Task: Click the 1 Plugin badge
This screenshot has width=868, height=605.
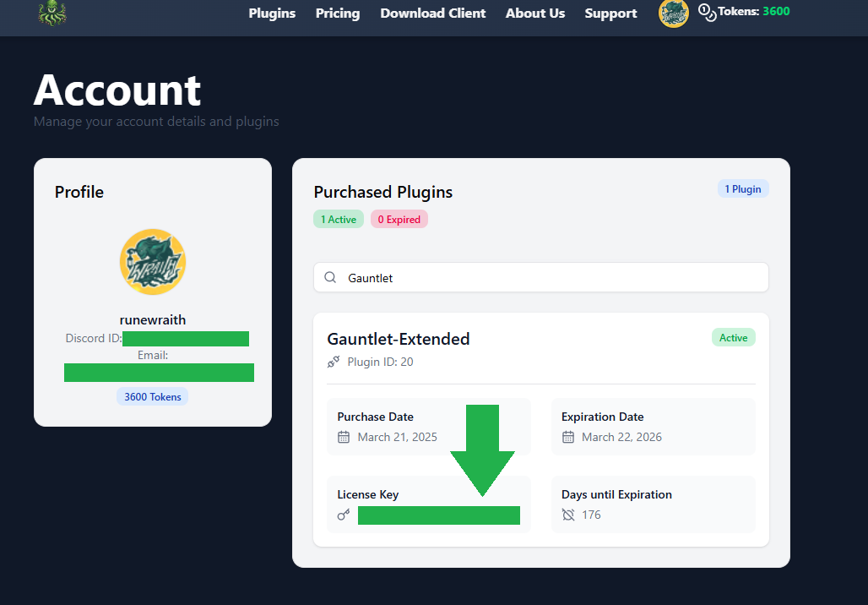Action: 742,188
